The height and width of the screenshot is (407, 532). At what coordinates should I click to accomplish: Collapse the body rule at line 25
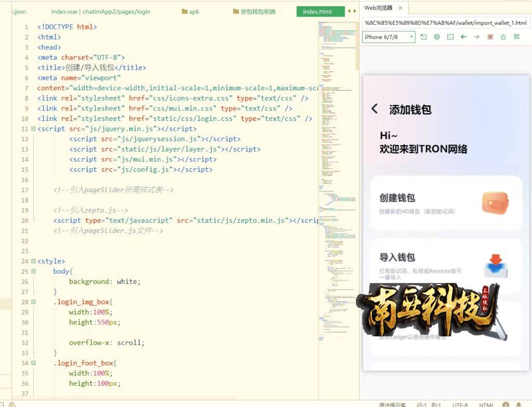pos(33,272)
